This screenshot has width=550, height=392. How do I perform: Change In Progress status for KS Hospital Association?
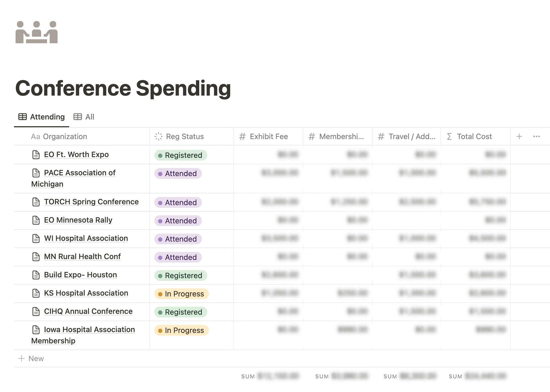pos(181,294)
